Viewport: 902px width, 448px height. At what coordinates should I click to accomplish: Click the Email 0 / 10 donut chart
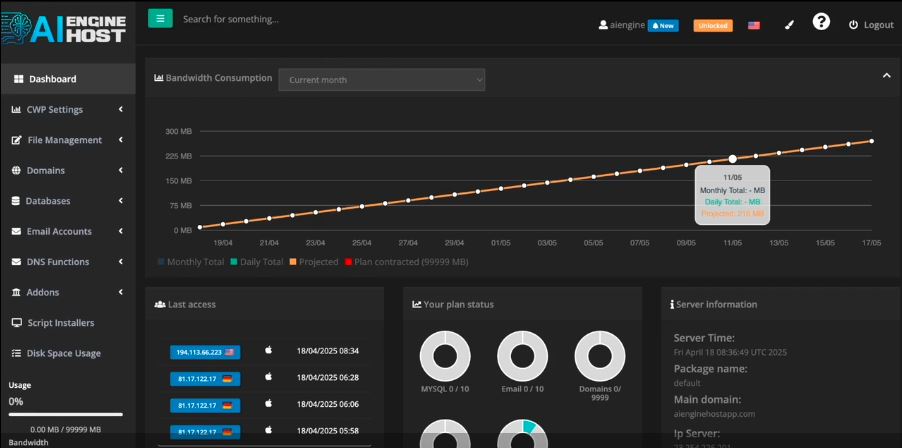pos(522,356)
